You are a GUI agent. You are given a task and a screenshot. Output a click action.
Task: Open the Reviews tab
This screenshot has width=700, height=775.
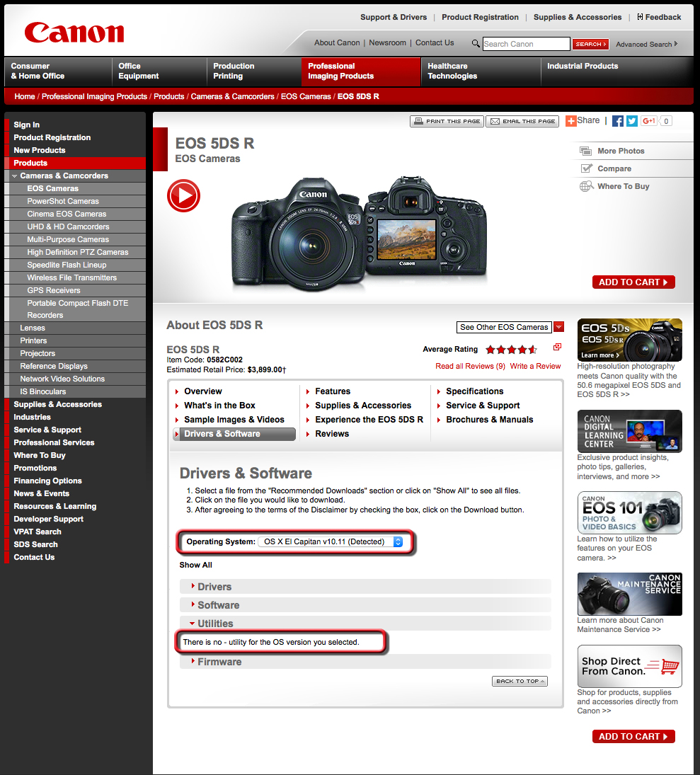[x=332, y=434]
